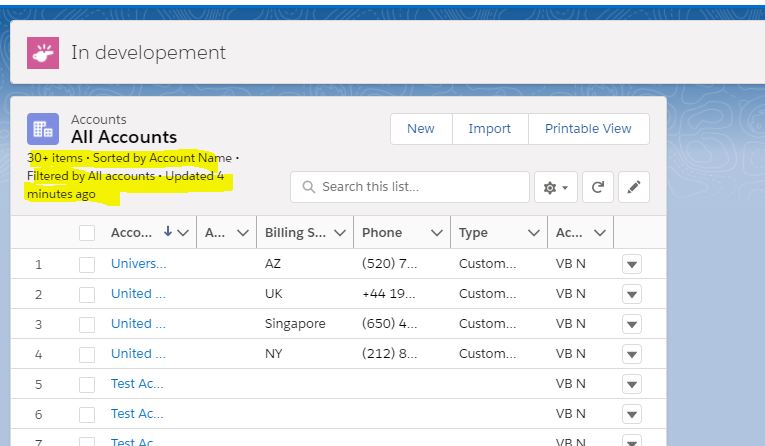
Task: Click the pink In developement app icon
Action: tap(43, 52)
